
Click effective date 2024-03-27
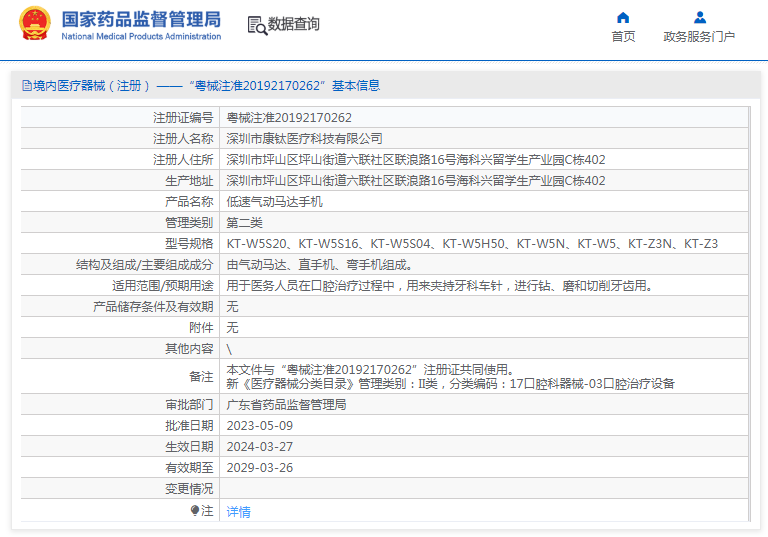260,447
